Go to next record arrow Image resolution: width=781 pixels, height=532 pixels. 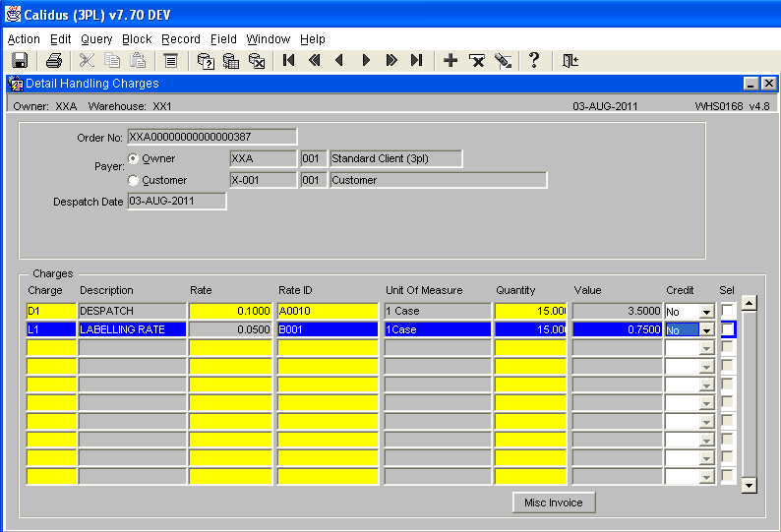[366, 61]
